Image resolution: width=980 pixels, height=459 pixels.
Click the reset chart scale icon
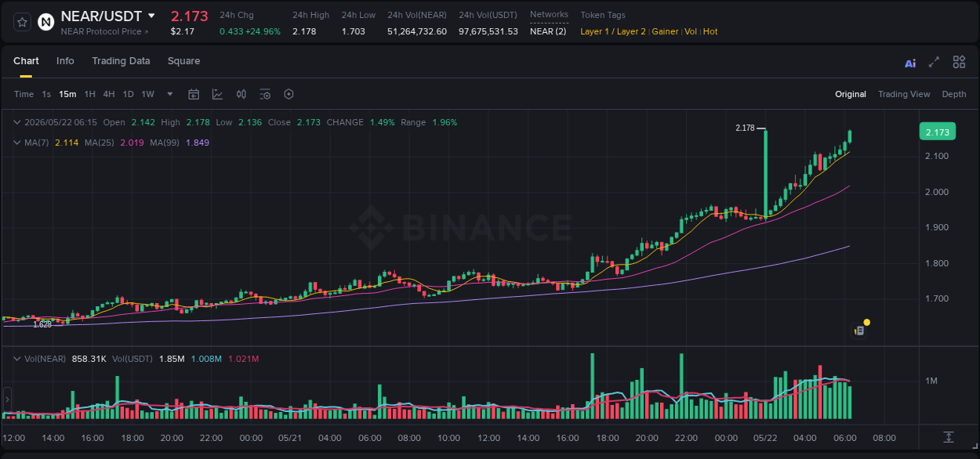pyautogui.click(x=949, y=437)
